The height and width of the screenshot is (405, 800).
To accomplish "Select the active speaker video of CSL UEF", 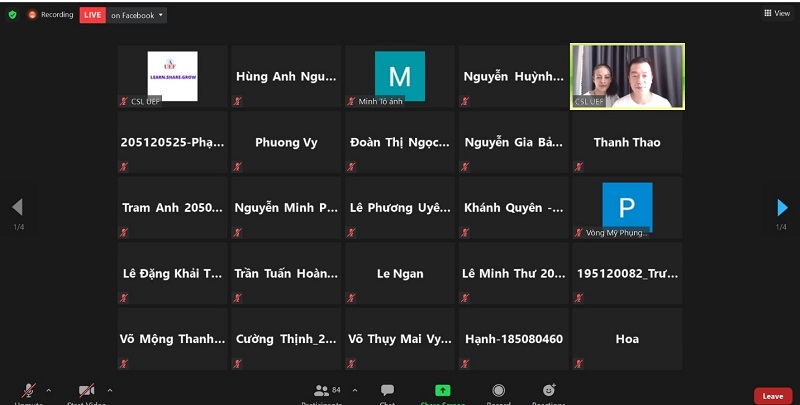I will 627,76.
